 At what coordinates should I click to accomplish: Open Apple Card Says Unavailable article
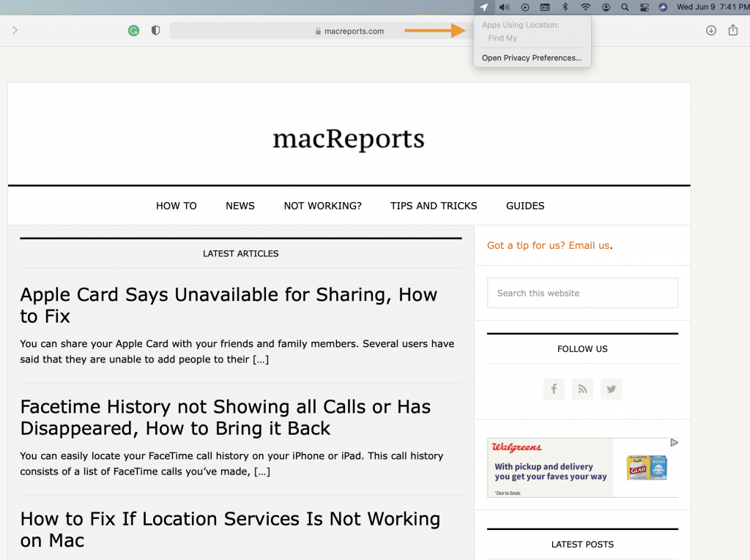(229, 305)
